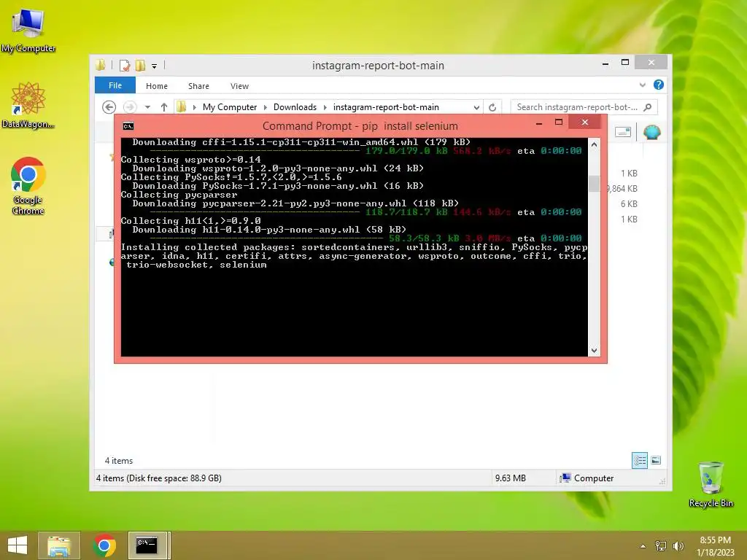
Task: Switch to Large icons view layout
Action: point(656,461)
